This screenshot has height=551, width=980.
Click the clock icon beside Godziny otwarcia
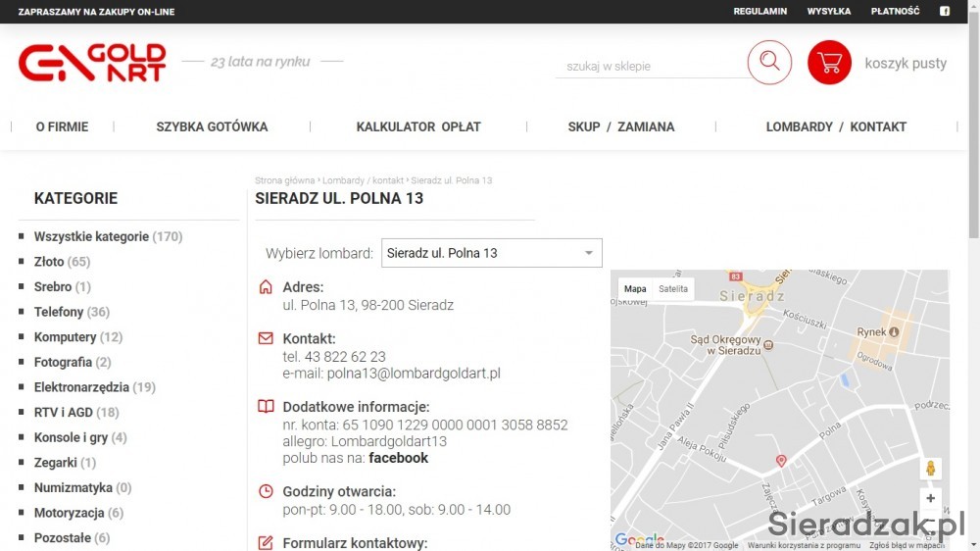click(266, 491)
